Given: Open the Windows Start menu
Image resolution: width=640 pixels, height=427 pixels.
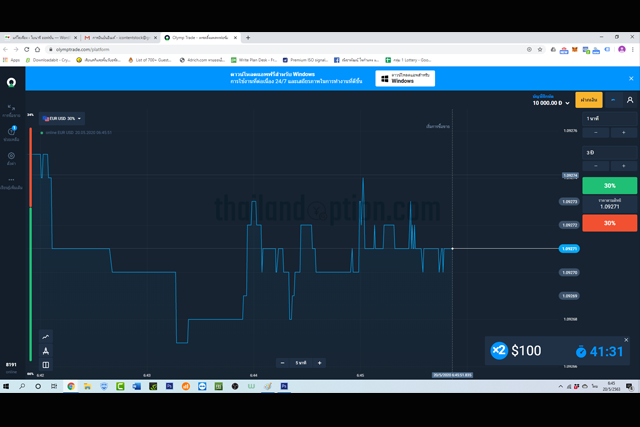Looking at the screenshot, I should pos(6,386).
